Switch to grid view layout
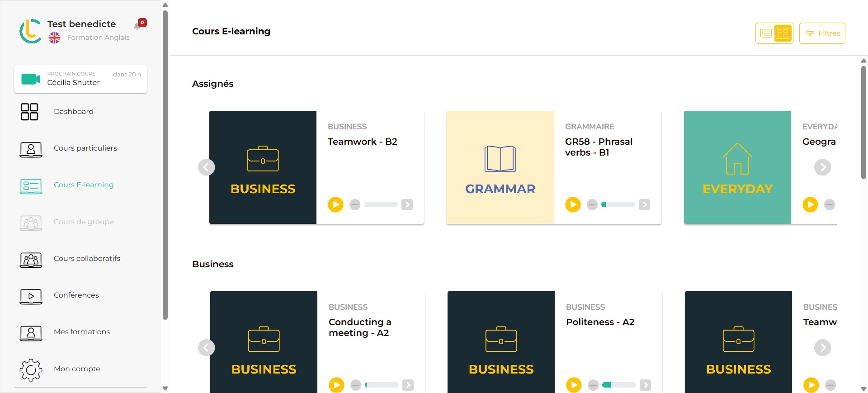This screenshot has height=393, width=868. tap(783, 33)
